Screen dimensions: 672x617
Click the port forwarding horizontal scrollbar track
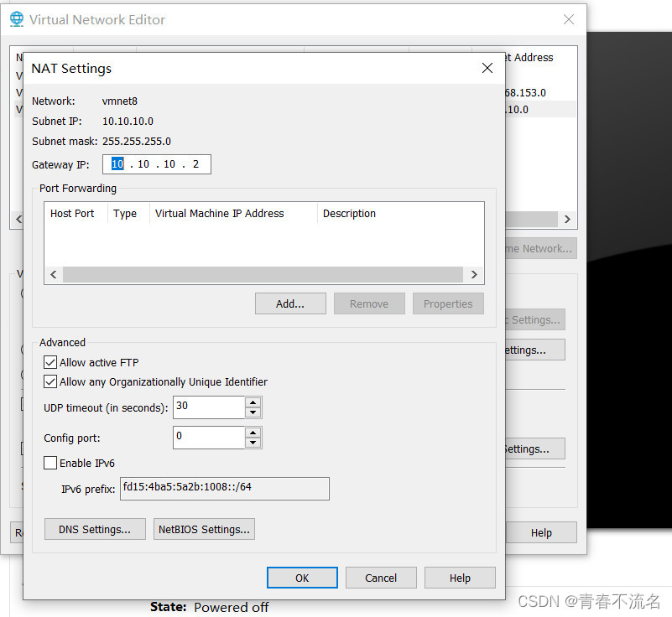263,274
